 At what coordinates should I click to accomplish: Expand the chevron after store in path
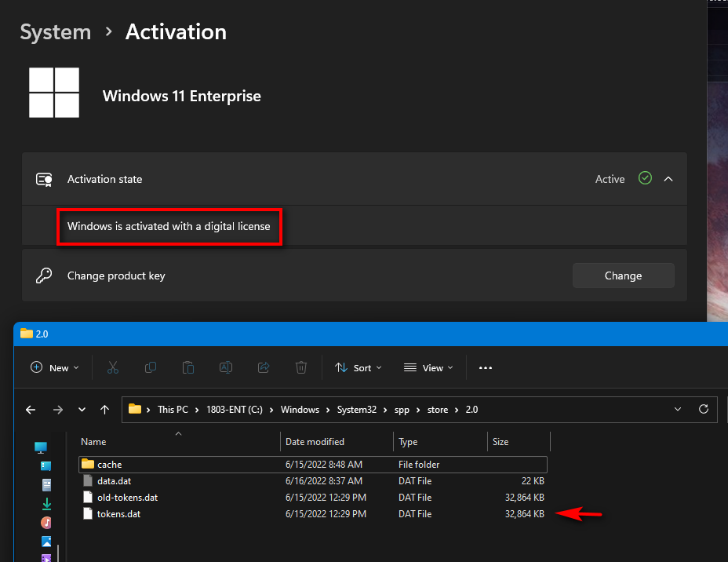(x=457, y=410)
